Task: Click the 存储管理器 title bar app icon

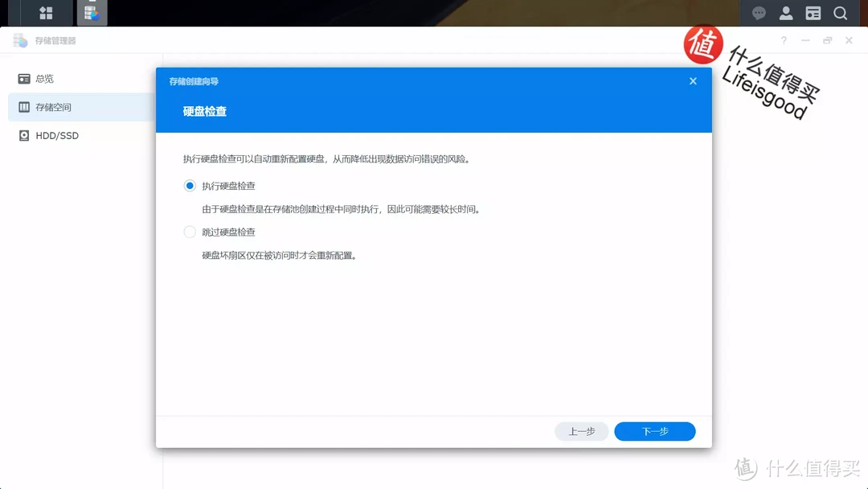Action: click(x=20, y=40)
